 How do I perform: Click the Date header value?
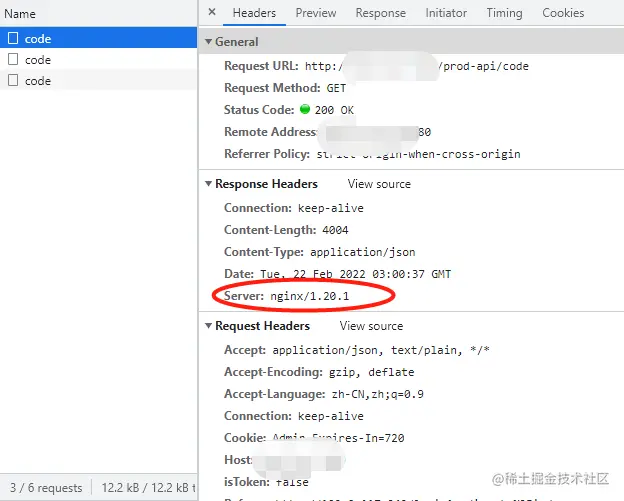[356, 274]
